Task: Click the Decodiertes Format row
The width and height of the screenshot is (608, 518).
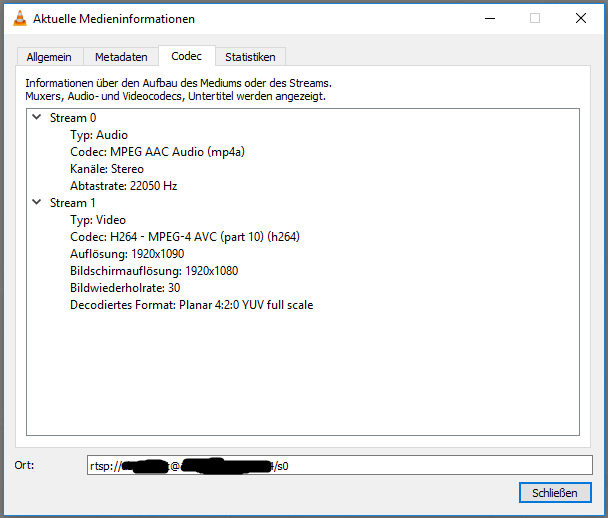Action: (x=191, y=305)
